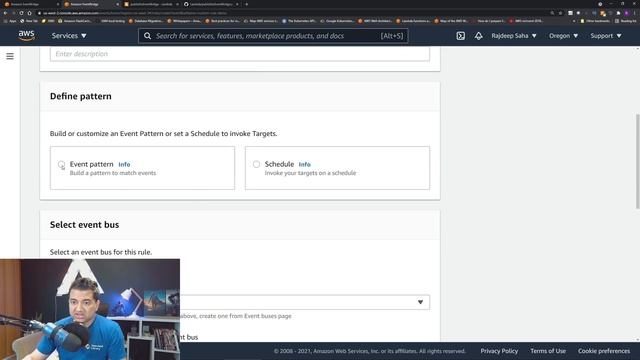640x360 pixels.
Task: Click the browser home icon
Action: pyautogui.click(x=29, y=13)
